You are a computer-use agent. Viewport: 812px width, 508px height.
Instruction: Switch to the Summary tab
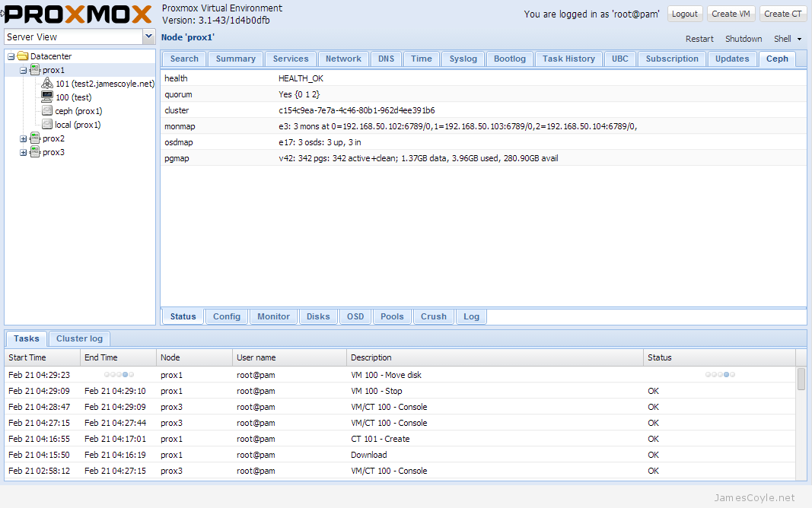pos(236,59)
